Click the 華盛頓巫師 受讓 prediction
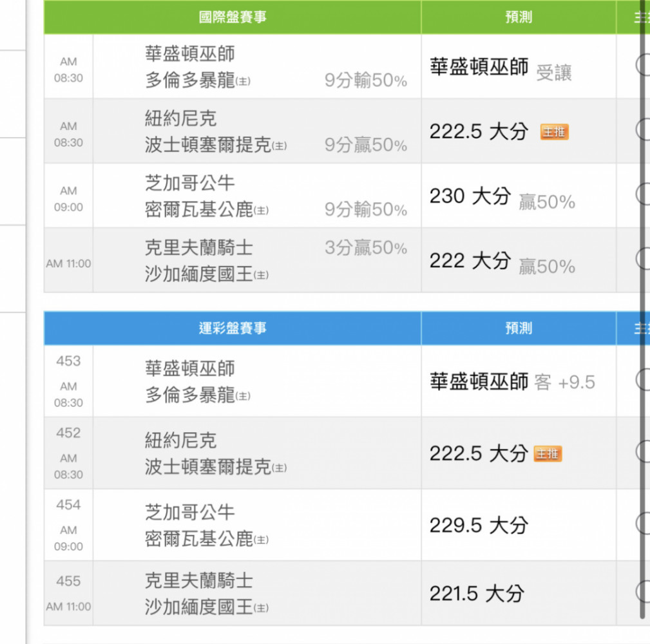The height and width of the screenshot is (644, 650). tap(501, 68)
